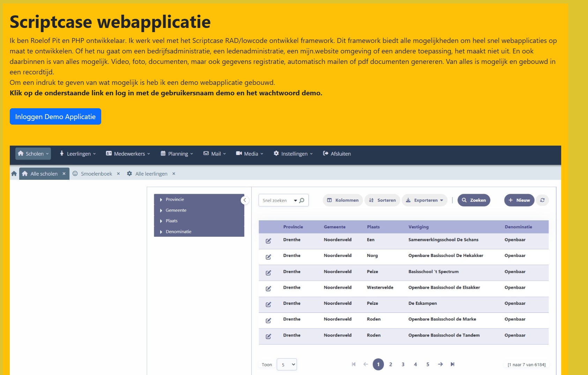
Task: Expand the Provincie filter tree item
Action: [161, 199]
